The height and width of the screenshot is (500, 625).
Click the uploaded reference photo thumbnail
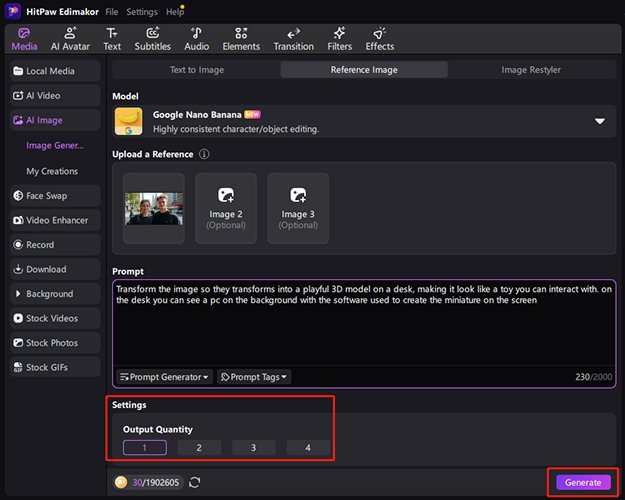click(x=153, y=208)
